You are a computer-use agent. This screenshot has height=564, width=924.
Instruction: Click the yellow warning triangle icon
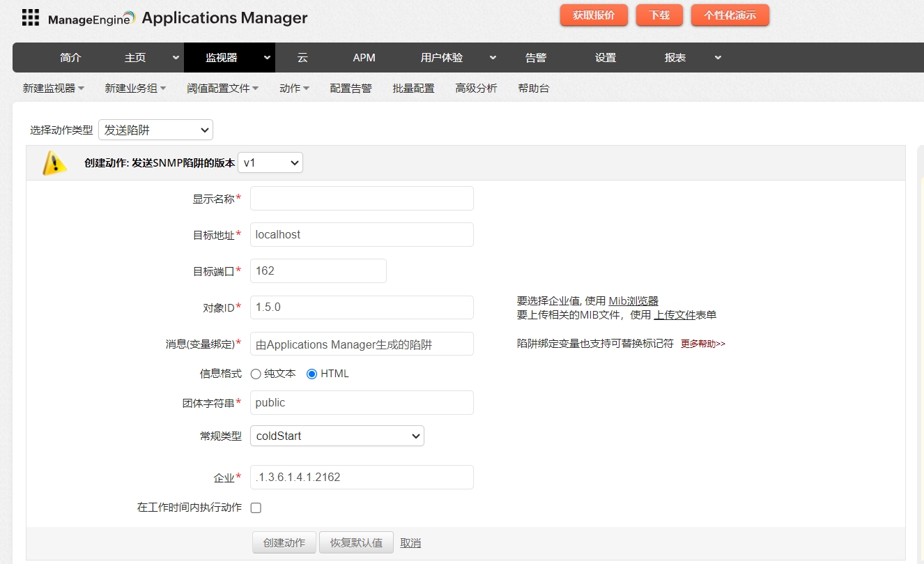54,163
